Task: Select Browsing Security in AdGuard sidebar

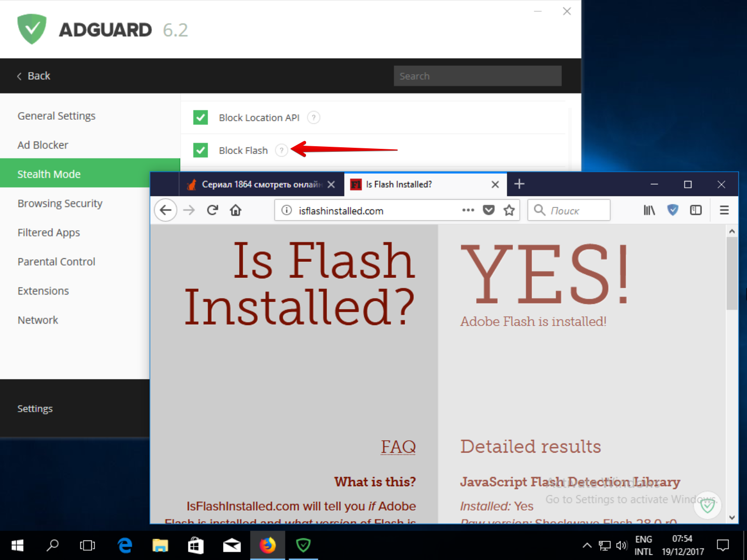Action: tap(60, 203)
